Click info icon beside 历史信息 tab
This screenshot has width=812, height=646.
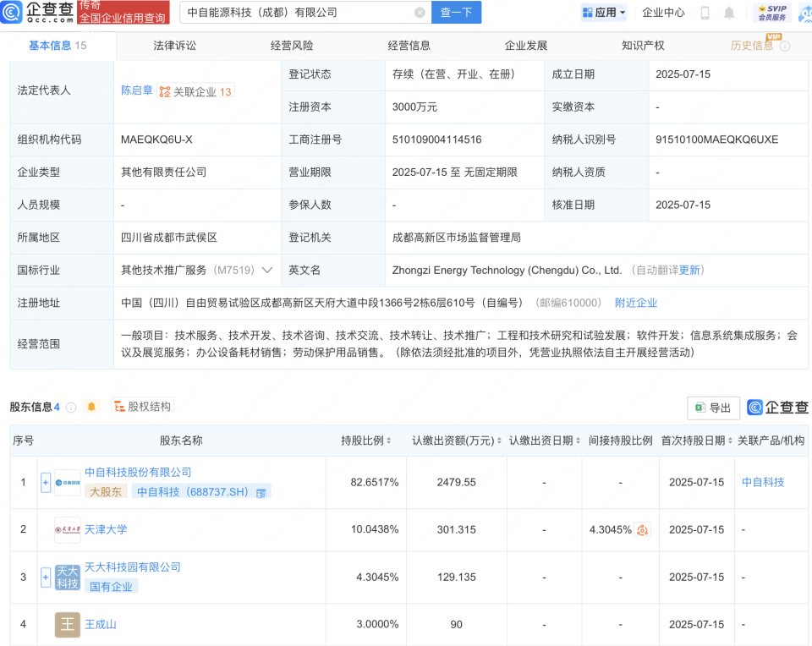785,46
